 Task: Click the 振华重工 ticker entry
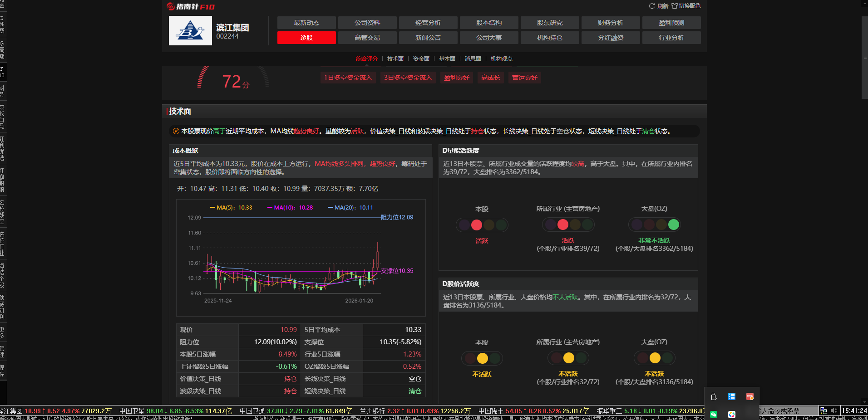coord(650,411)
